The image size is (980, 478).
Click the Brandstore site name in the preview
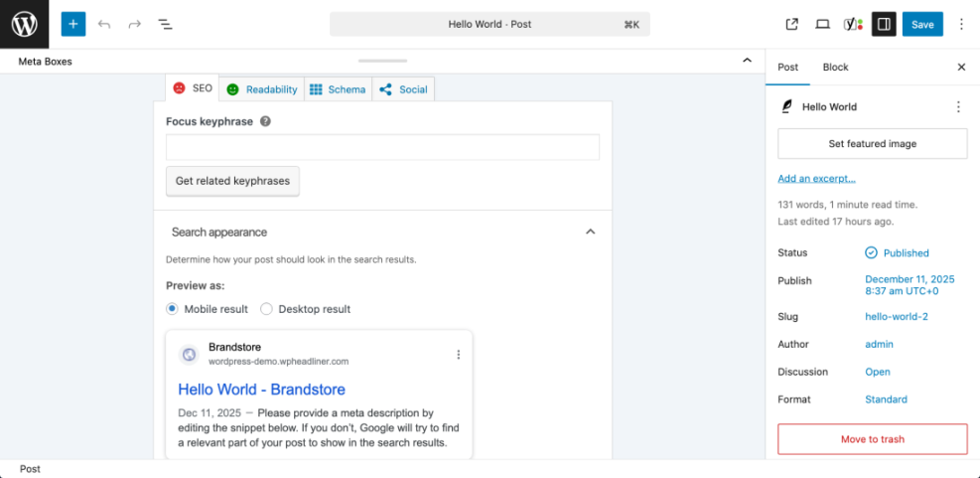tap(235, 347)
